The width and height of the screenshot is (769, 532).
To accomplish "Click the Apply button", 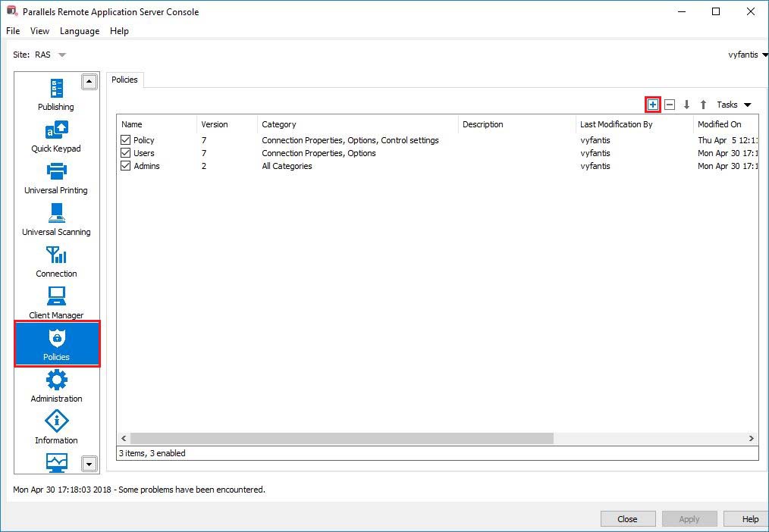I will point(689,519).
